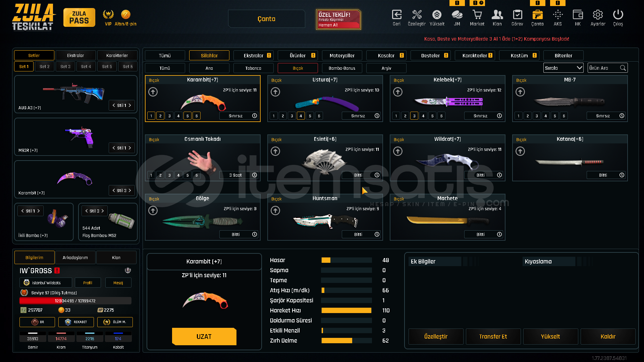Open the ÖZEL TEKLİF special offer banner
This screenshot has height=362, width=644.
(x=338, y=19)
